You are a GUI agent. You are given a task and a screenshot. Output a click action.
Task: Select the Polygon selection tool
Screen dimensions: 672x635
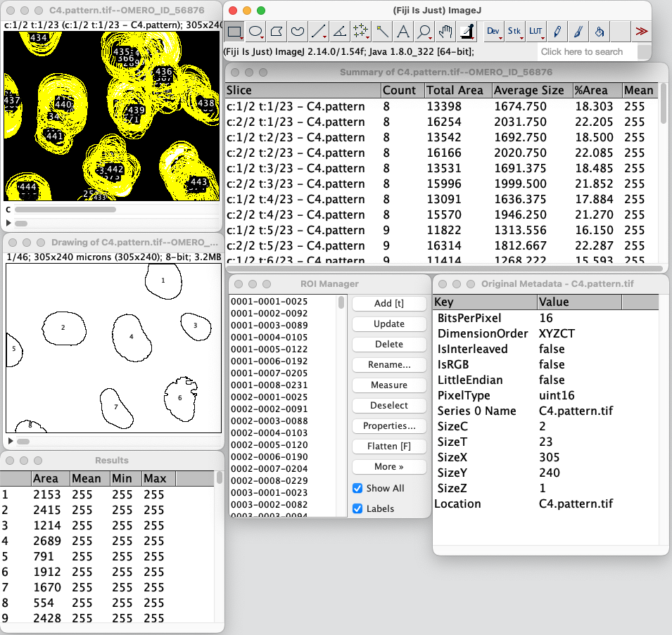pos(277,31)
